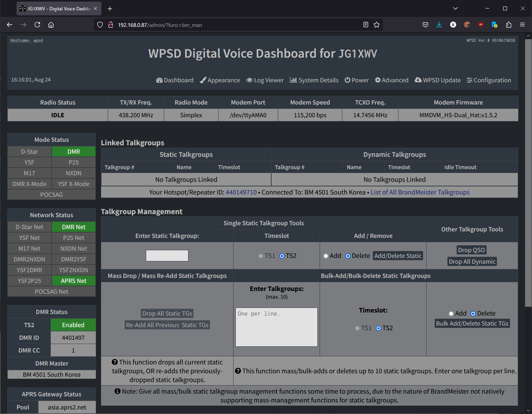Viewport: 532px width, 414px height.
Task: Open the Configuration page
Action: tap(489, 80)
